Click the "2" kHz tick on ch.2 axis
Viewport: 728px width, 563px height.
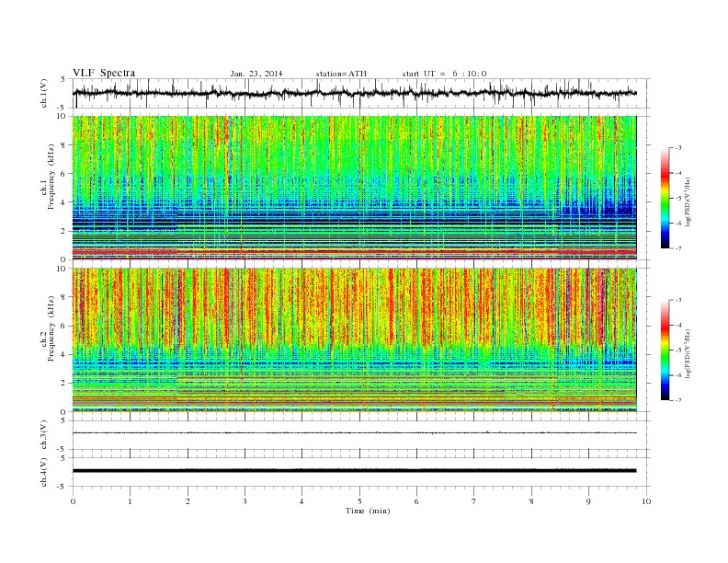64,384
